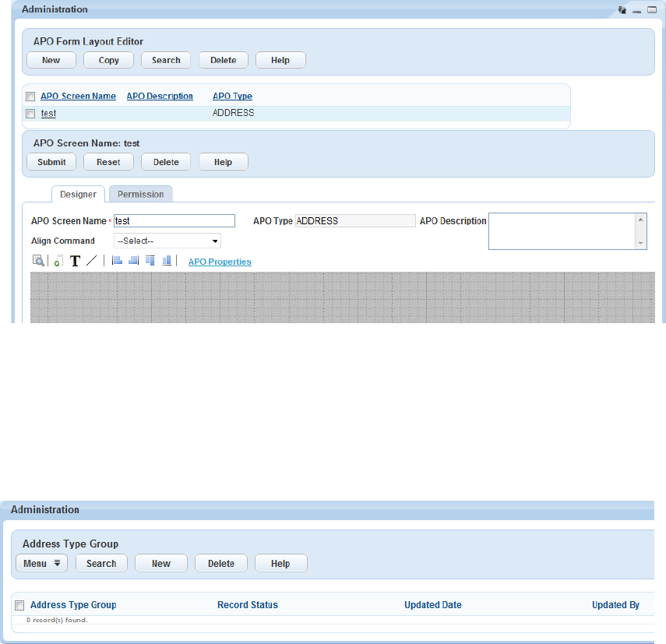Screen dimensions: 666x644
Task: Click the APO Description scrollbar up arrow
Action: pyautogui.click(x=641, y=219)
